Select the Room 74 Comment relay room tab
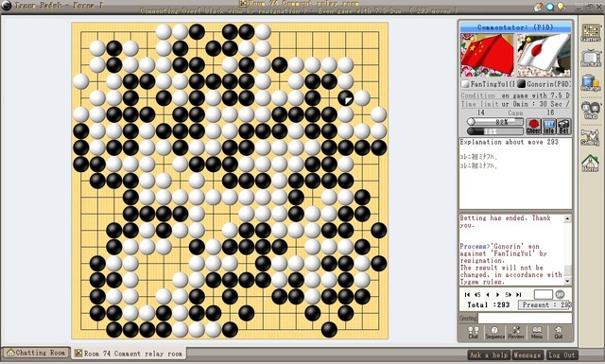Image resolution: width=605 pixels, height=364 pixels. [129, 353]
